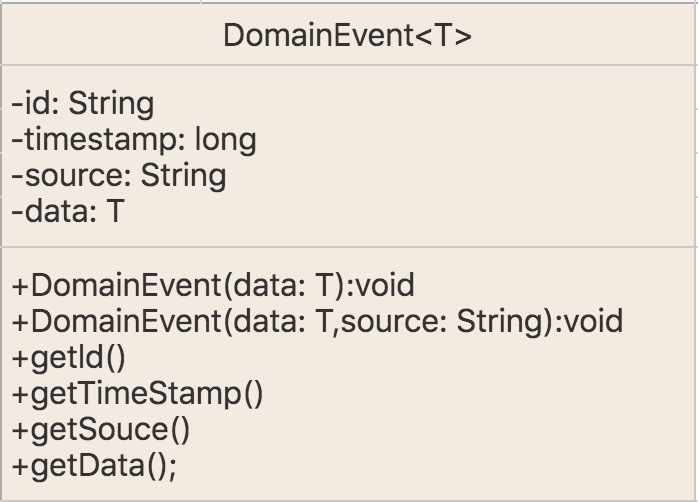
Task: Click the divider line below the class title
Action: pos(349,65)
